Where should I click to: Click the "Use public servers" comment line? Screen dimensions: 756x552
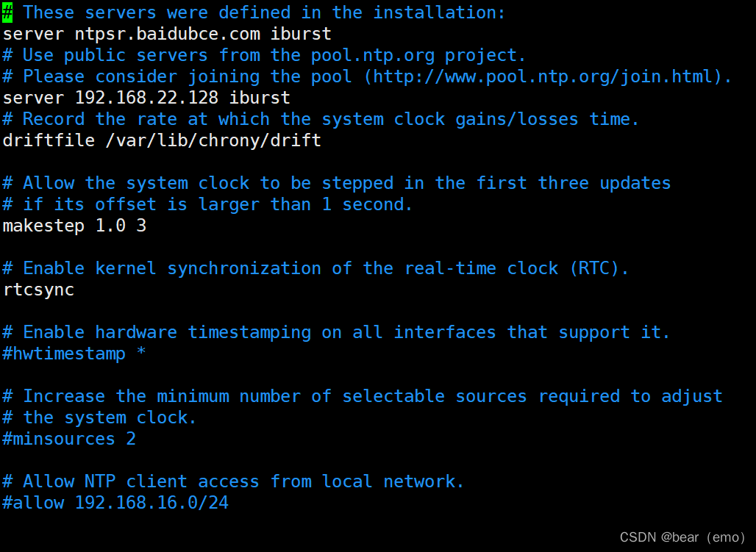click(x=264, y=55)
